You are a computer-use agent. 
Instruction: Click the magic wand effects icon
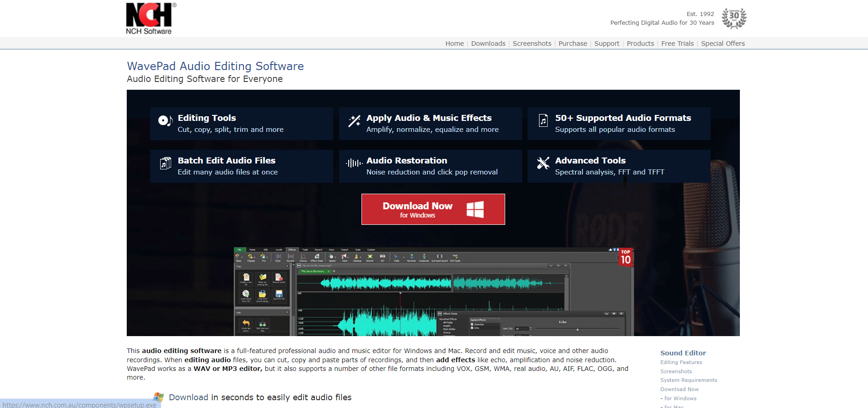[354, 121]
